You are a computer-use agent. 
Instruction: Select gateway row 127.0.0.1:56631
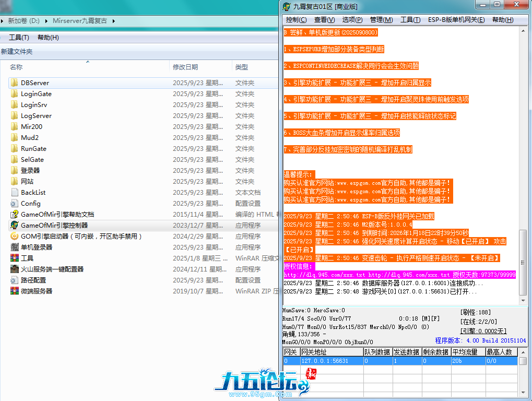coord(400,361)
